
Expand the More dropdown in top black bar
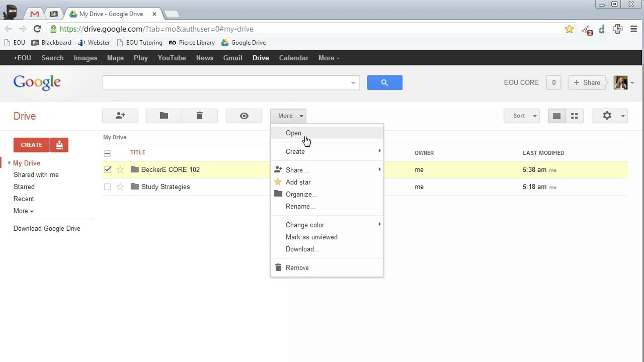pos(329,58)
